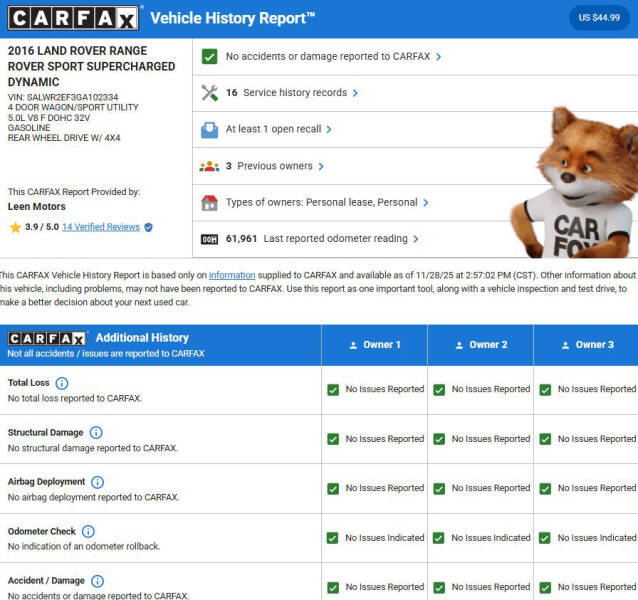The width and height of the screenshot is (638, 600).
Task: Click Owner 2 Structural Damage green checkmark
Action: pos(439,439)
